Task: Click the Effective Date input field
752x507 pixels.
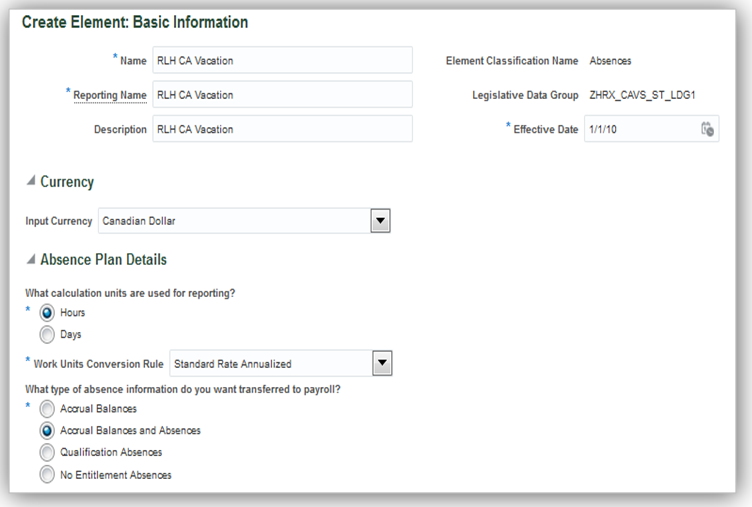Action: pos(638,129)
